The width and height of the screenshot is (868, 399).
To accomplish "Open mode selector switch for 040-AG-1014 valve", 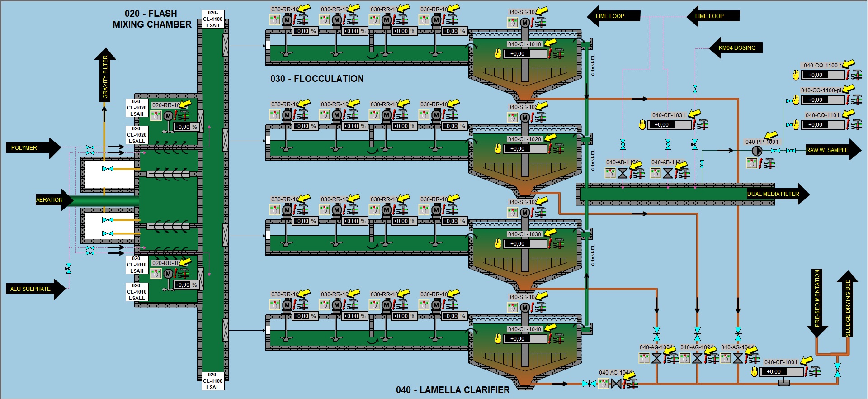I will pyautogui.click(x=726, y=359).
